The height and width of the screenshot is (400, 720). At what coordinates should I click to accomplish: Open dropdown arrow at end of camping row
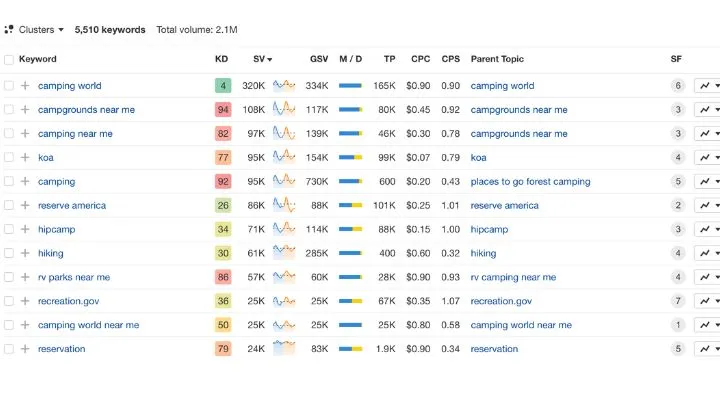[x=717, y=181]
